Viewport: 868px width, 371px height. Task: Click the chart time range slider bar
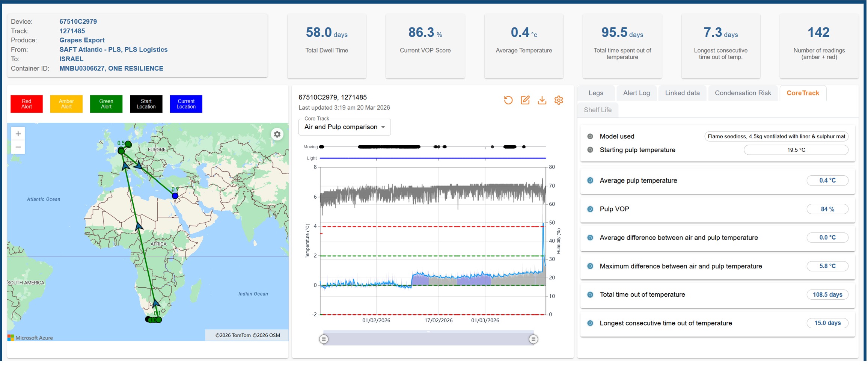click(x=428, y=338)
